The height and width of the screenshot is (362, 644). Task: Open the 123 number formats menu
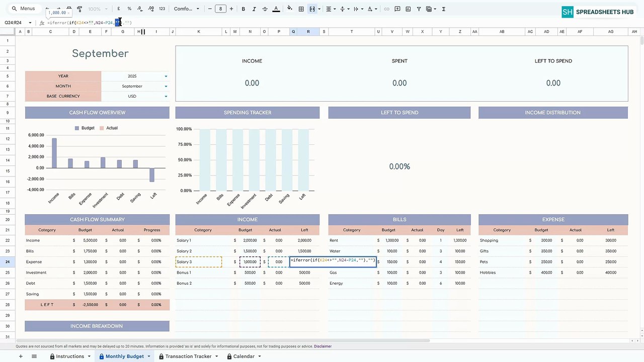162,9
